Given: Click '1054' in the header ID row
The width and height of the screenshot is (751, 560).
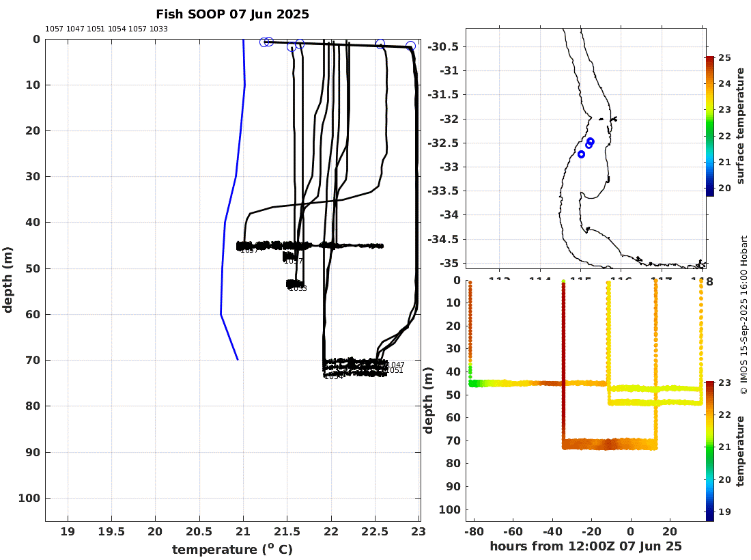Looking at the screenshot, I should (117, 29).
